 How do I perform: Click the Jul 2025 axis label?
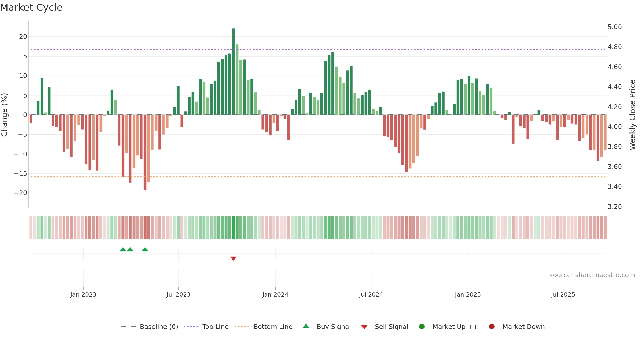(x=563, y=294)
